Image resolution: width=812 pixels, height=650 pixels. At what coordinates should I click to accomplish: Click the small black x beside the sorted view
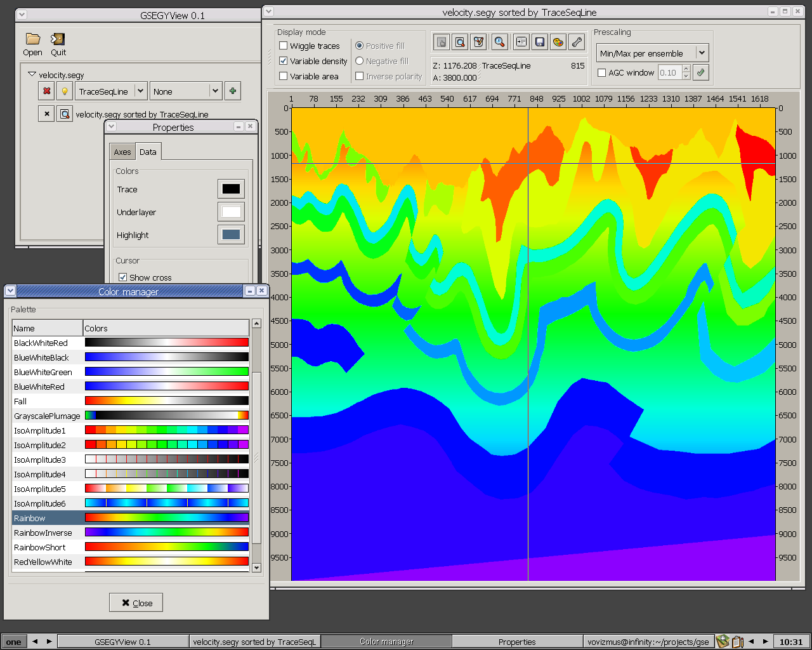[46, 114]
